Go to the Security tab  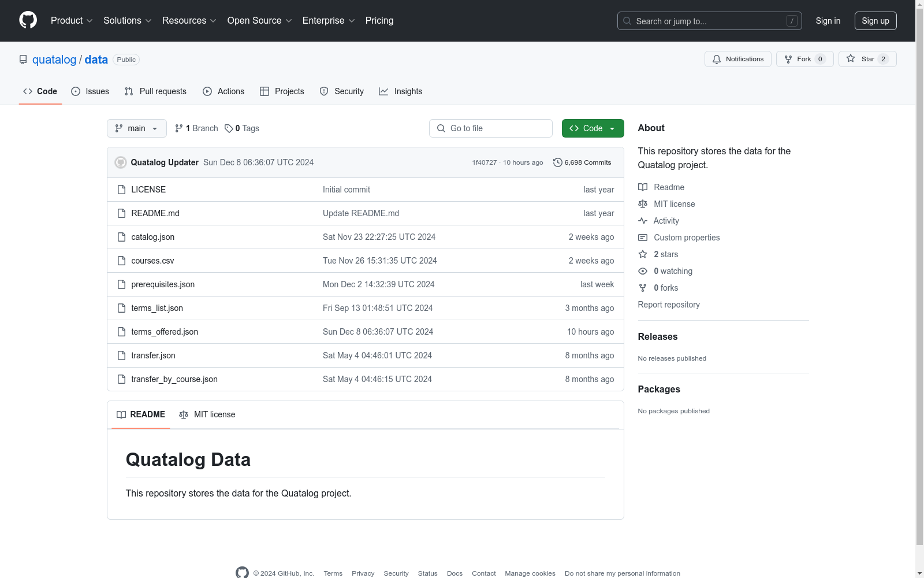click(342, 91)
